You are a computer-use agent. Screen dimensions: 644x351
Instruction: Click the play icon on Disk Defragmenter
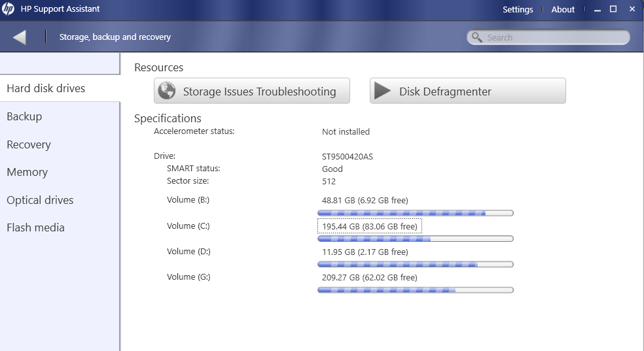coord(382,91)
